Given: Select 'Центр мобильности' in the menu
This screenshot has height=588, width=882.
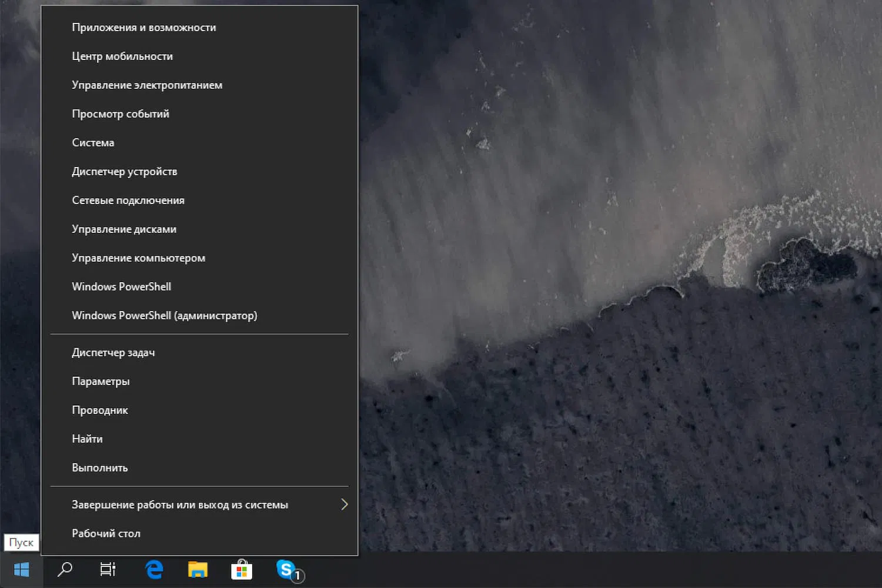Looking at the screenshot, I should click(199, 56).
